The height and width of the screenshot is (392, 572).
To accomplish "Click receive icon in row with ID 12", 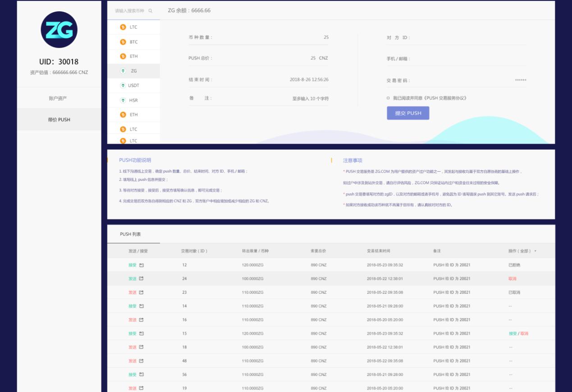I will pos(141,265).
